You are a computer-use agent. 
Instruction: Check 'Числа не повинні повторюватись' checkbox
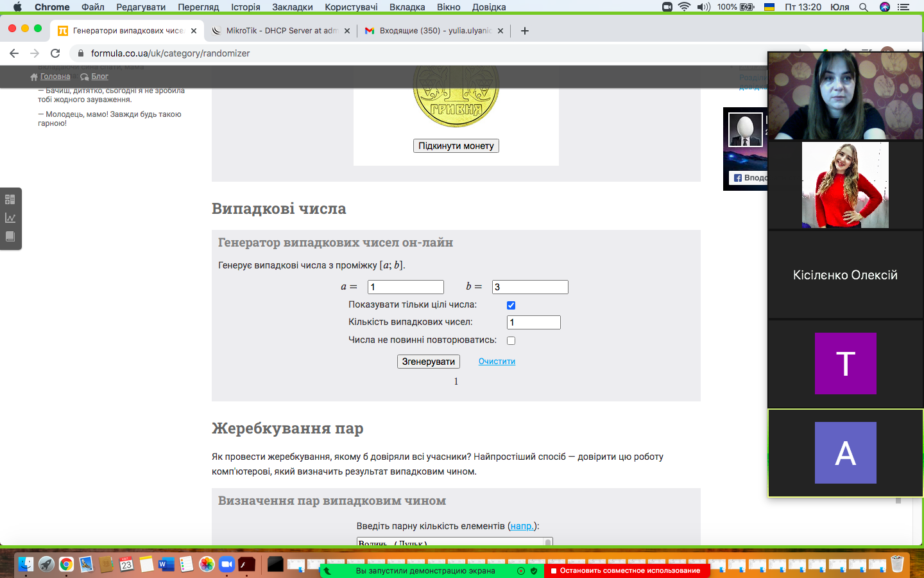tap(511, 340)
